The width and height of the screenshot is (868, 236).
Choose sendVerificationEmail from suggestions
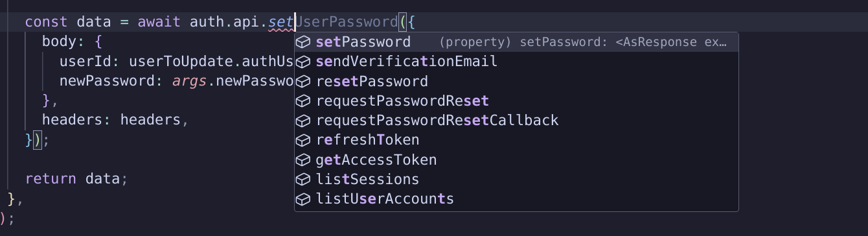click(516, 62)
